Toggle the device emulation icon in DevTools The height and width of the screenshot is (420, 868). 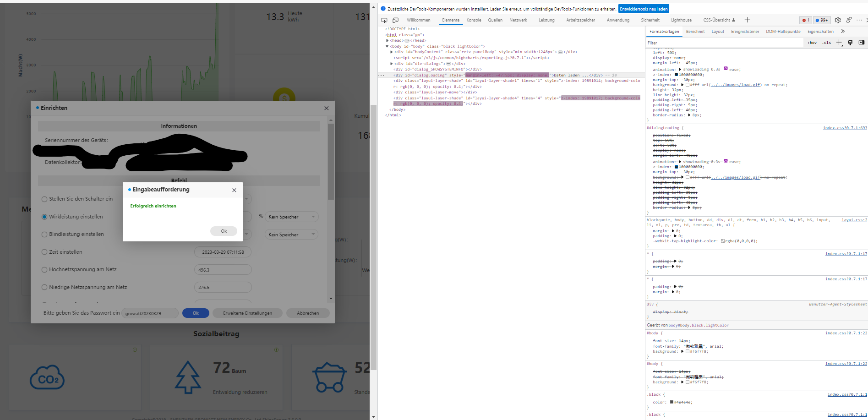pyautogui.click(x=395, y=20)
